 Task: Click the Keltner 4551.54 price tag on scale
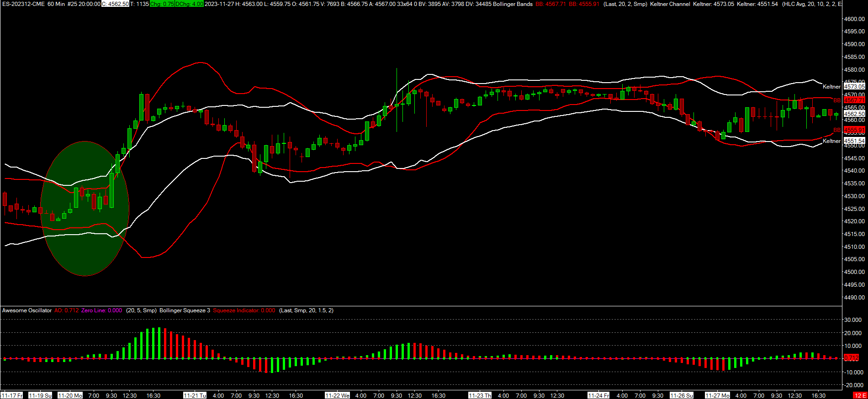[854, 141]
